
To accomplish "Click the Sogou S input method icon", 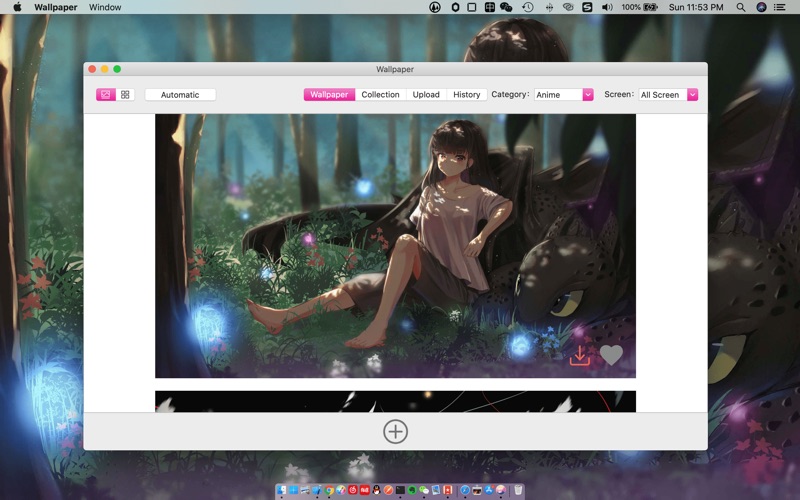I will pyautogui.click(x=587, y=7).
